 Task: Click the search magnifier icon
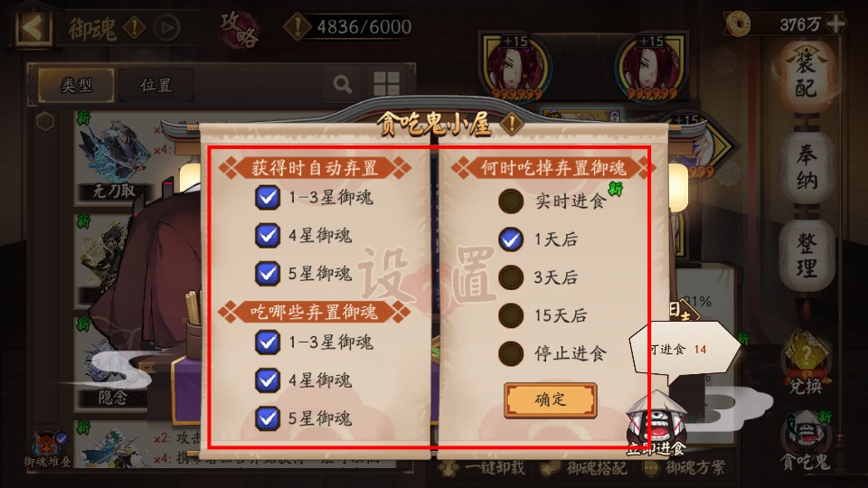[x=343, y=85]
